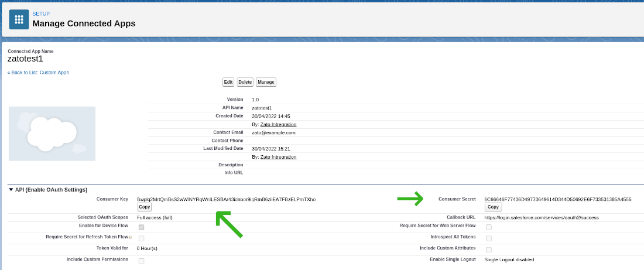This screenshot has width=644, height=270.
Task: Click the Delete button
Action: coord(245,82)
